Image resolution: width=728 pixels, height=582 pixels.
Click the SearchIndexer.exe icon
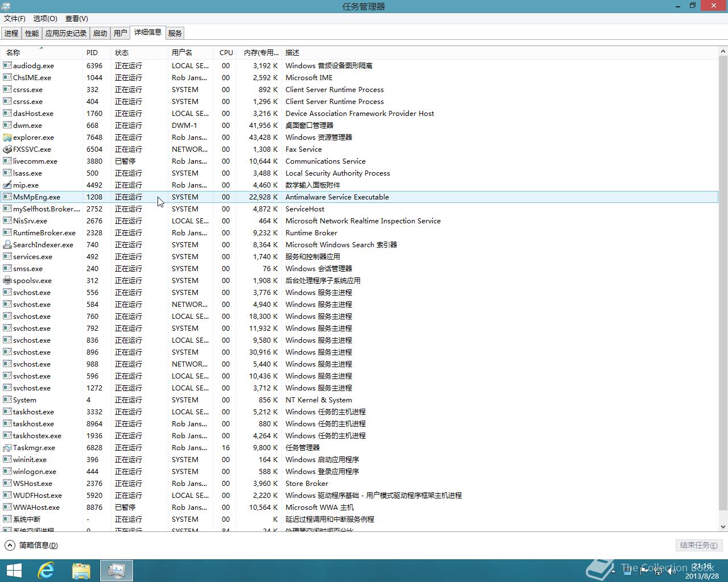point(7,244)
